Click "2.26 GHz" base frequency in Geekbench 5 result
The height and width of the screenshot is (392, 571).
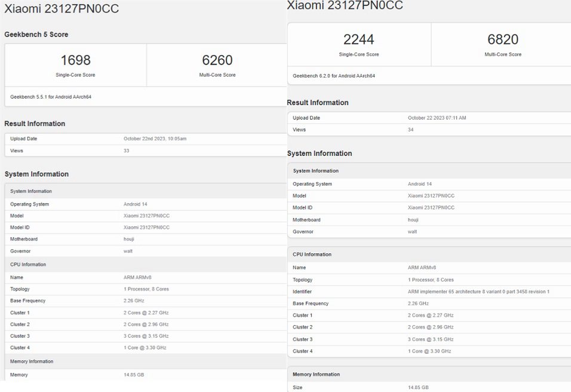coord(134,301)
